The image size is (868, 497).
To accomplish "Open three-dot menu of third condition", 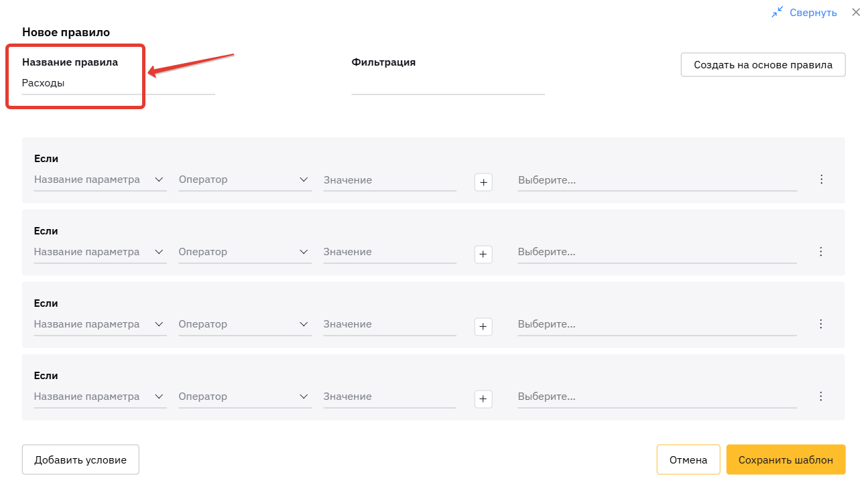I will 820,324.
